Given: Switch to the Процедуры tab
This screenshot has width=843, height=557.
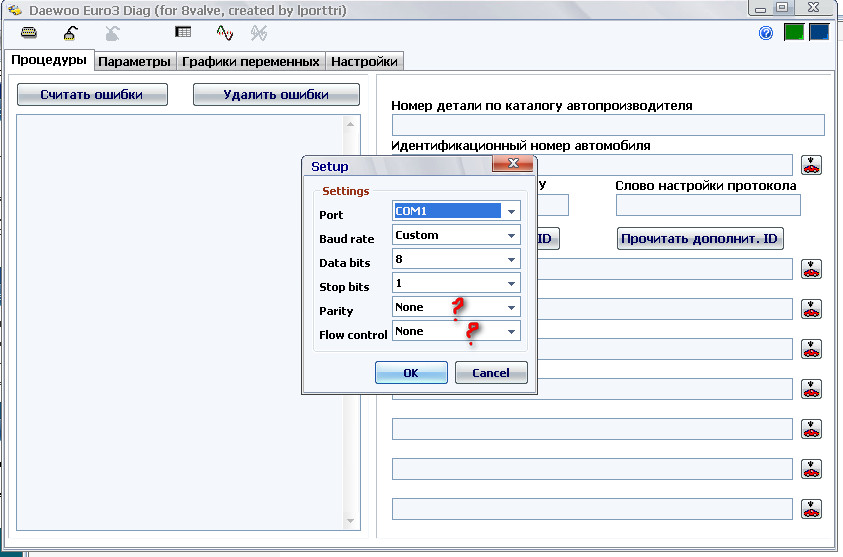Looking at the screenshot, I should click(49, 60).
